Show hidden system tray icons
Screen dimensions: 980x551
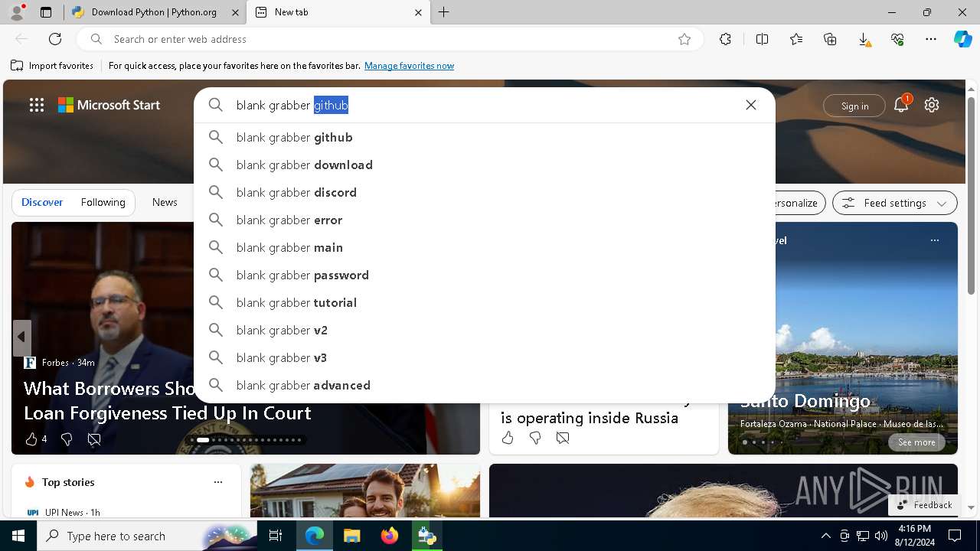[826, 536]
